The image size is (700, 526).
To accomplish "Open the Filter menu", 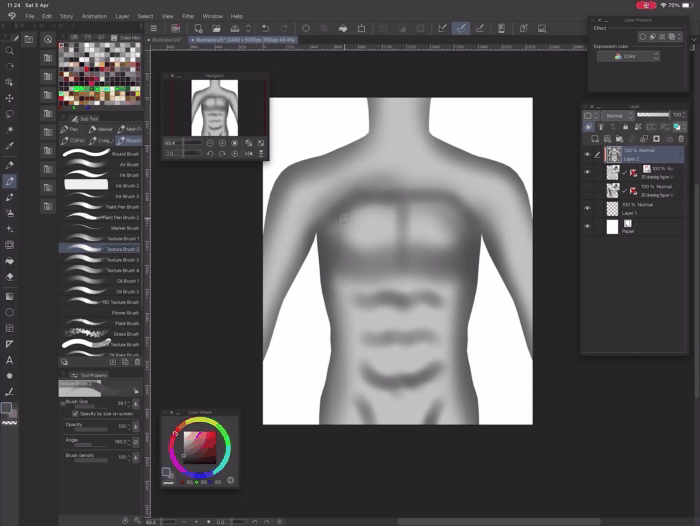I will click(188, 16).
